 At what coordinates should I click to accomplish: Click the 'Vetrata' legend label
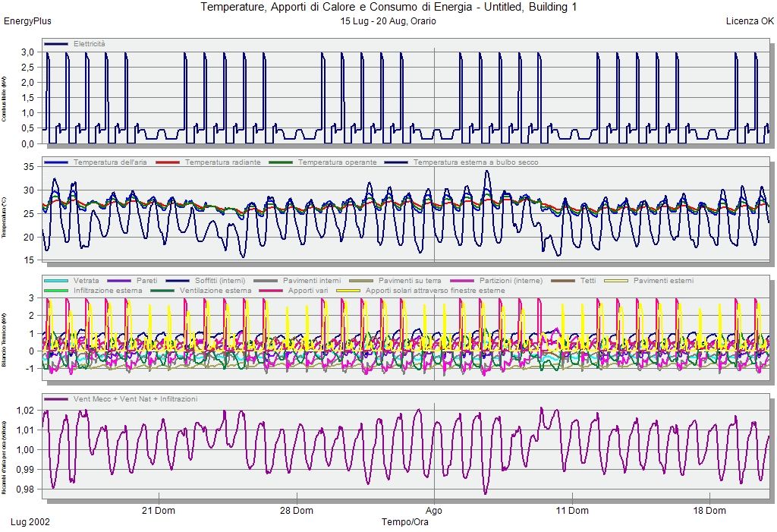click(87, 281)
